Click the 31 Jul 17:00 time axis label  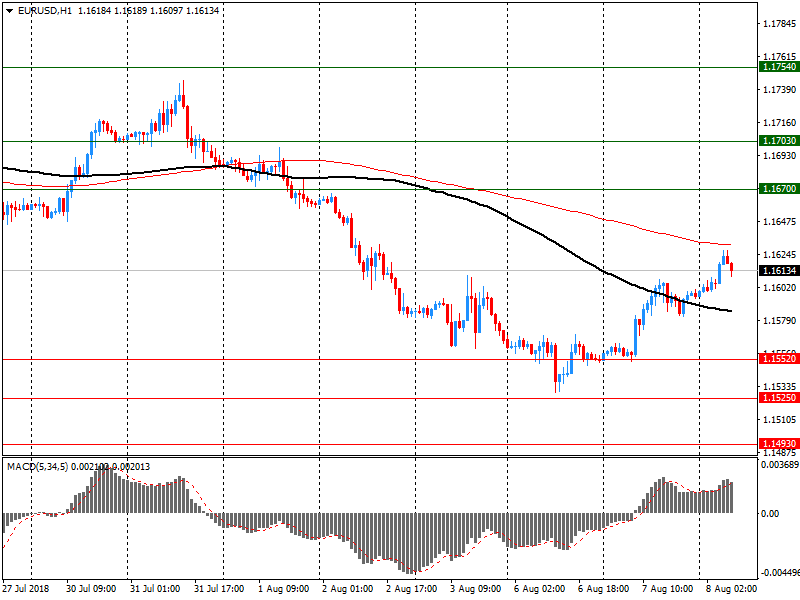[219, 588]
